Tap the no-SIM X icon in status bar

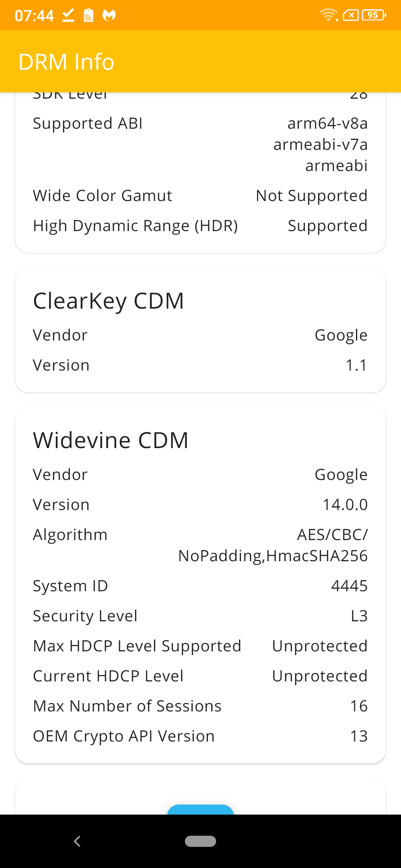click(351, 15)
